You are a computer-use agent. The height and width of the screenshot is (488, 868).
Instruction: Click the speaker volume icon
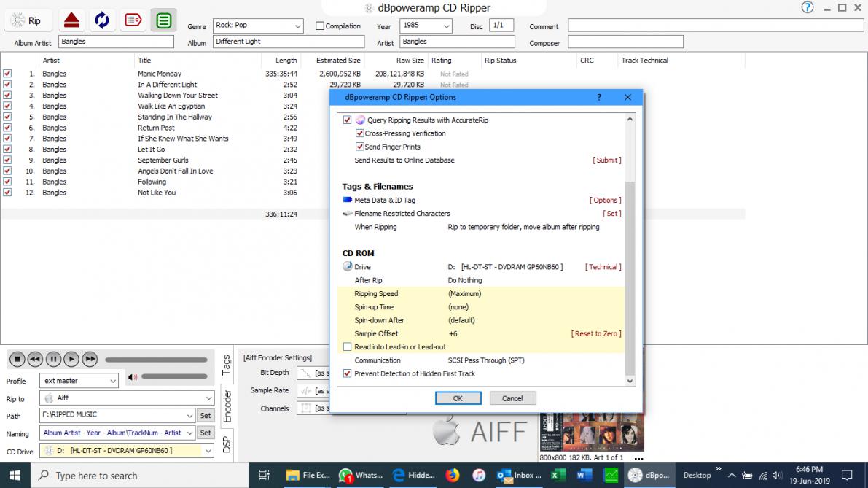point(132,377)
